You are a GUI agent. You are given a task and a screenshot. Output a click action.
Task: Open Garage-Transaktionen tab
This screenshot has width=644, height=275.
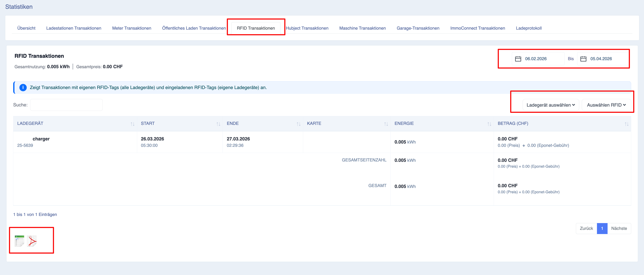pos(418,28)
